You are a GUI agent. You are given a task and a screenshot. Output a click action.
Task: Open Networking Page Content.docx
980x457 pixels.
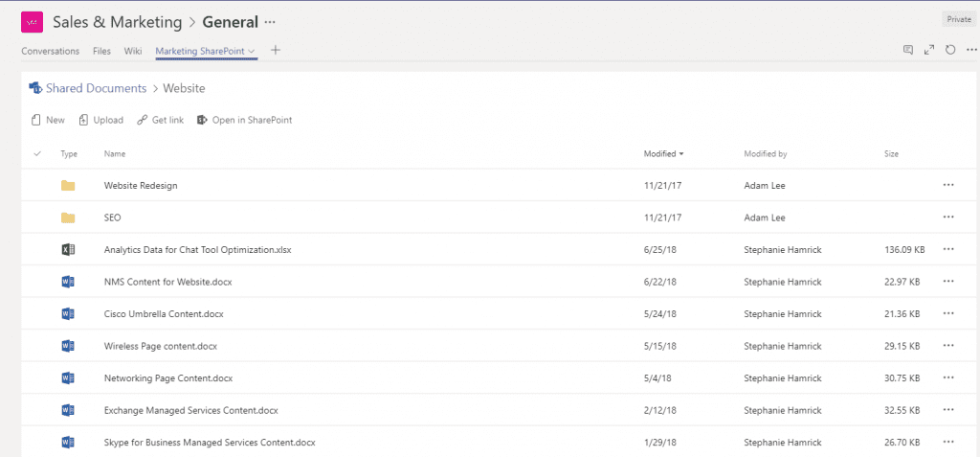(x=168, y=378)
